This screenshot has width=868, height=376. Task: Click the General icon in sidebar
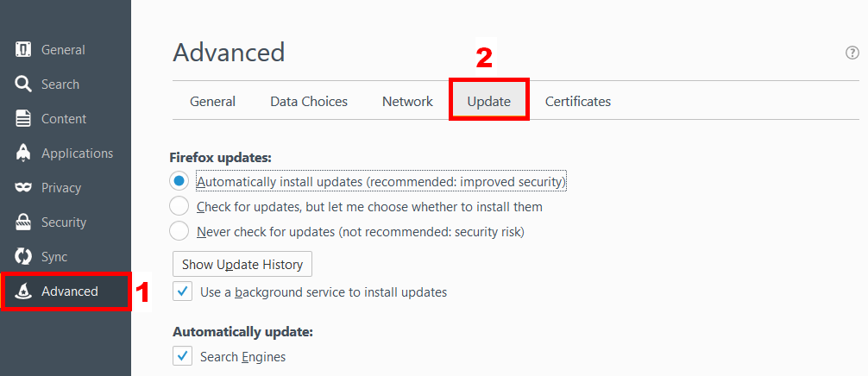[x=23, y=50]
